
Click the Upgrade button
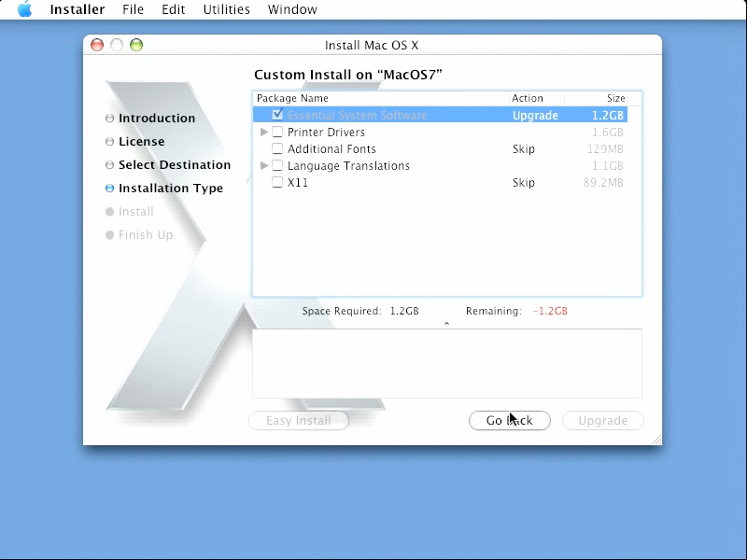tap(603, 421)
